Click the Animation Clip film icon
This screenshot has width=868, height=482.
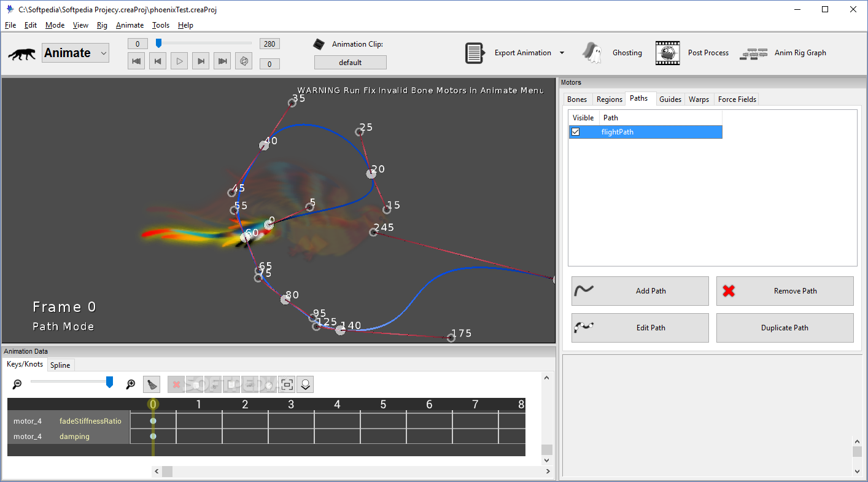[x=319, y=44]
